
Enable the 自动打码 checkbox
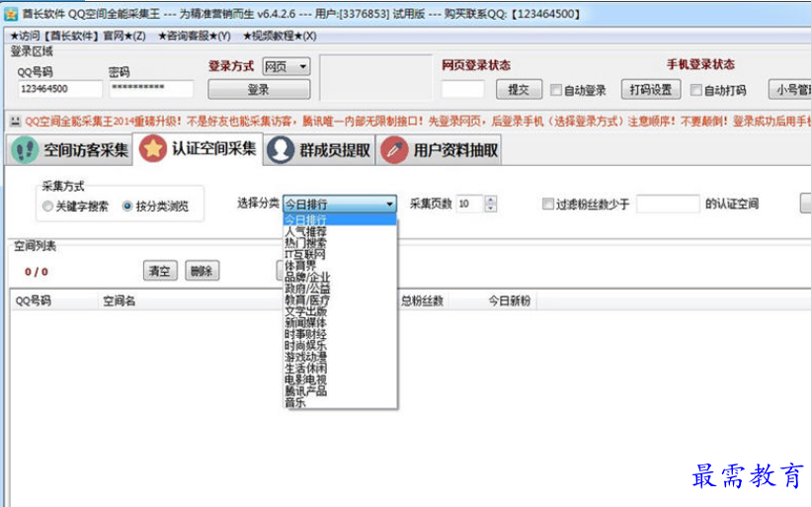click(696, 90)
